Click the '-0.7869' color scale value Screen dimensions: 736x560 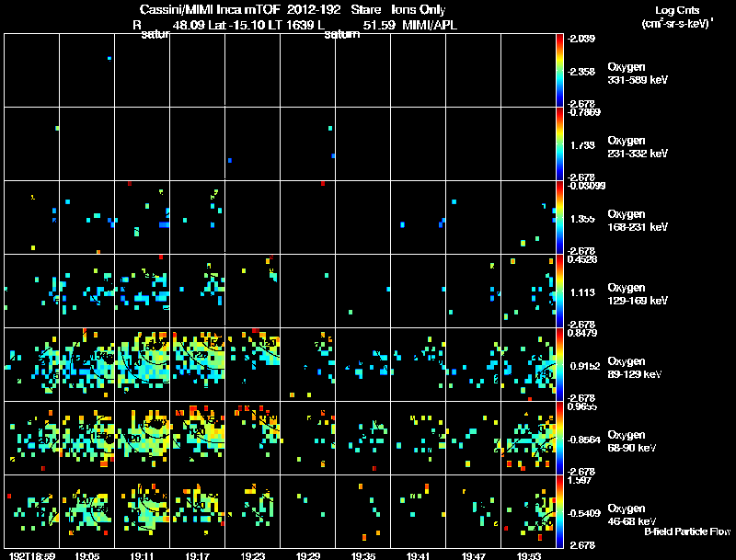(x=583, y=112)
